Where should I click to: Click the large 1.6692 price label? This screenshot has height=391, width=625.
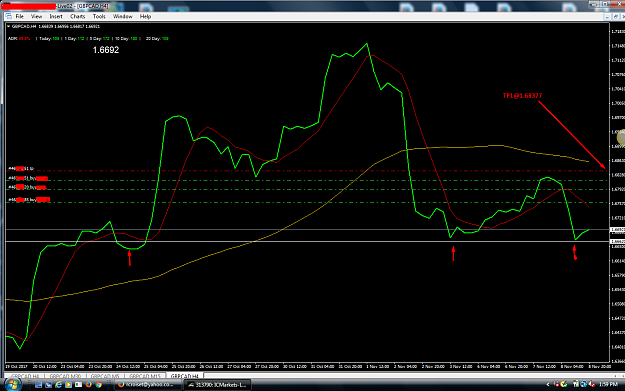[x=106, y=50]
